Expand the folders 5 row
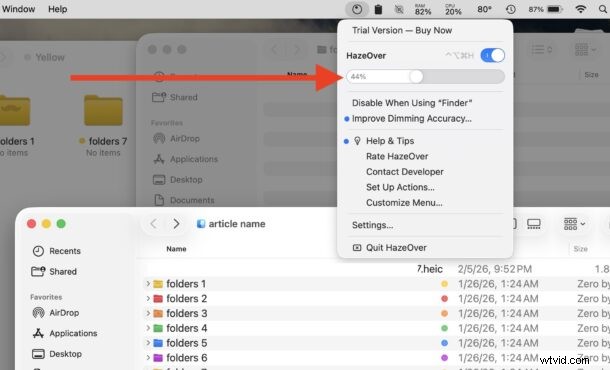Viewport: 610px width, 370px height. [x=148, y=343]
